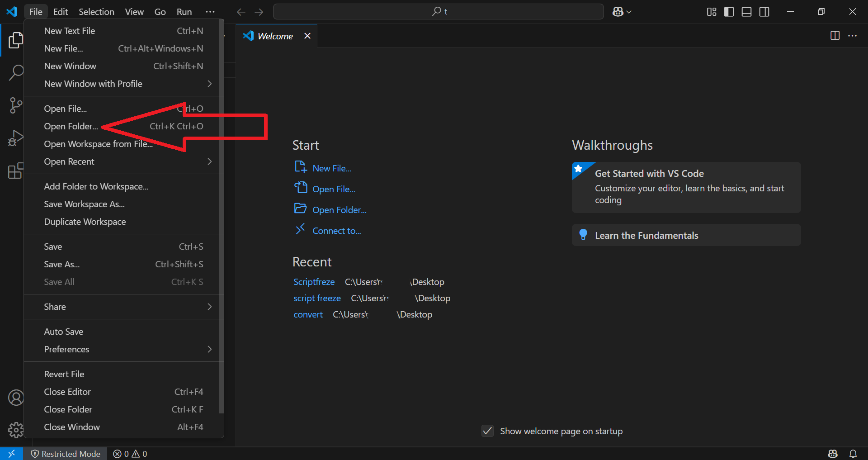The height and width of the screenshot is (460, 868).
Task: Toggle Show welcome page on startup
Action: (x=487, y=431)
